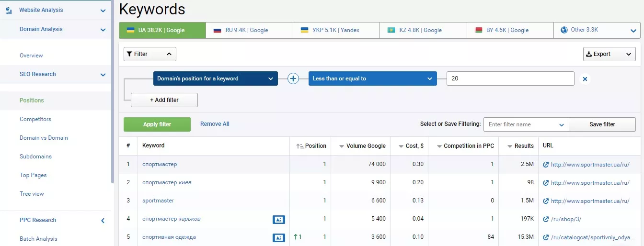
Task: Collapse the Domain Analysis section
Action: pyautogui.click(x=103, y=30)
